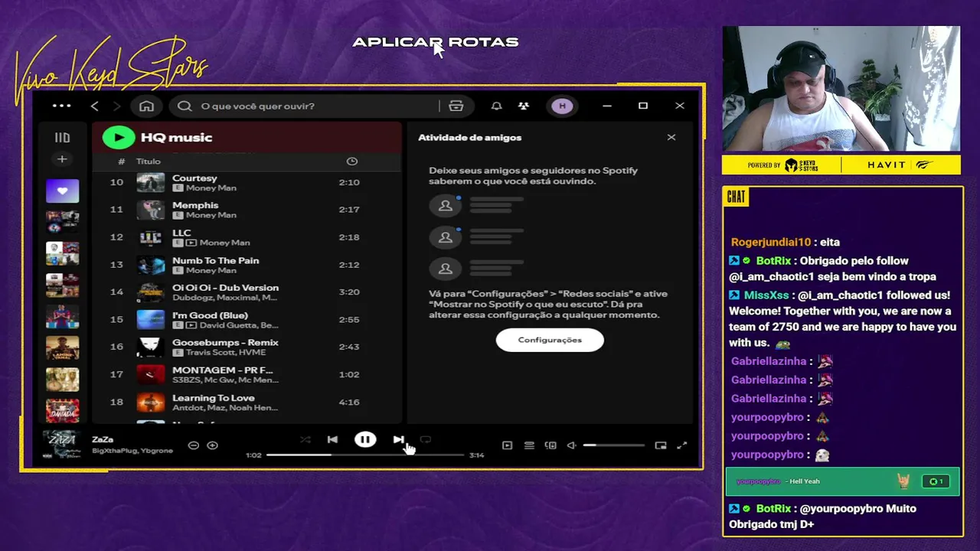Open Liked Songs heart playlist

click(62, 191)
